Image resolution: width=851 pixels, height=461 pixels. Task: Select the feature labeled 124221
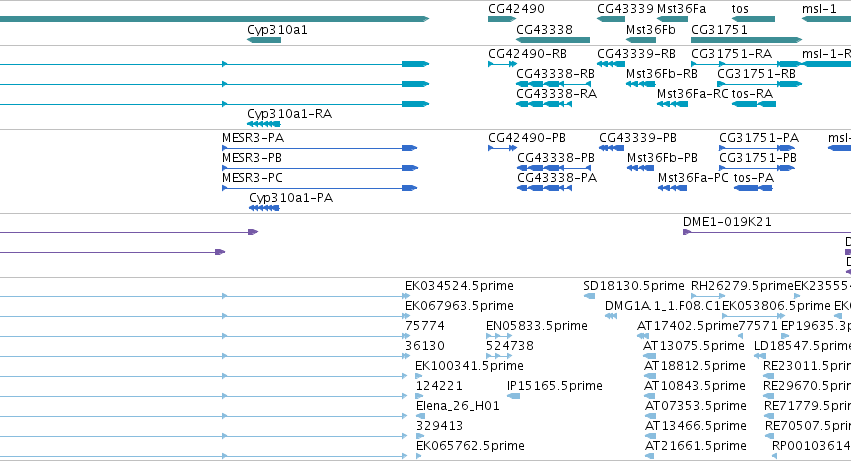coord(439,386)
